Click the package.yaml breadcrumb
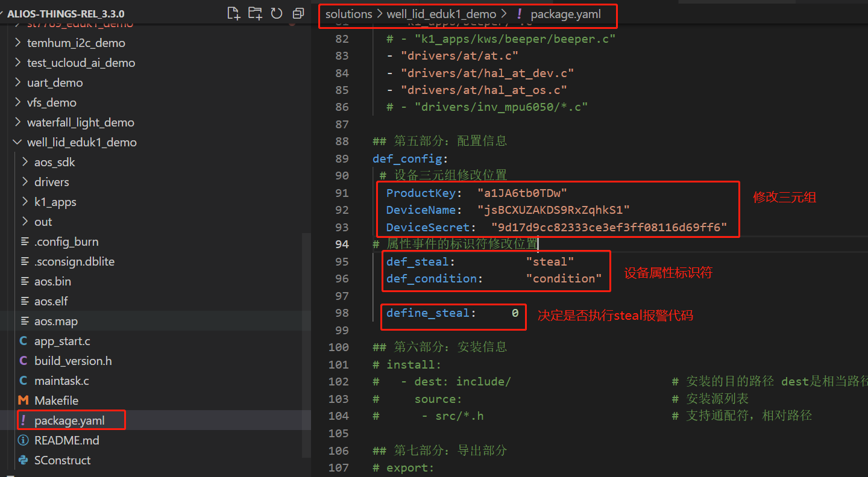 (x=565, y=14)
